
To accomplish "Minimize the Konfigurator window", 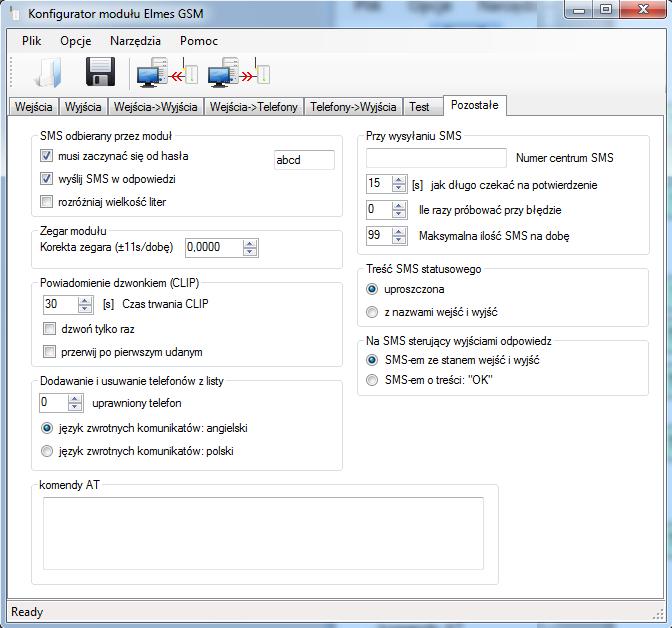I will pos(579,9).
